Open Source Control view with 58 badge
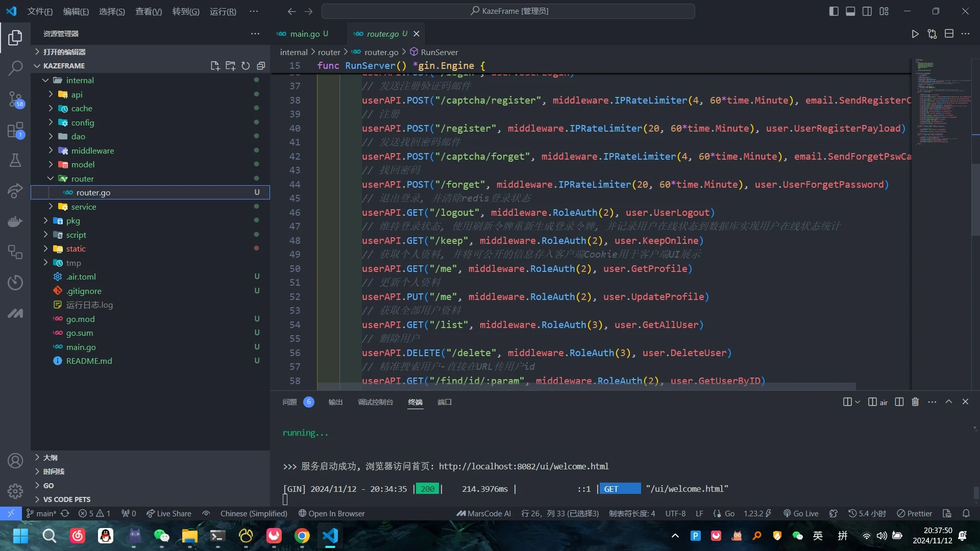Image resolution: width=980 pixels, height=551 pixels. click(x=15, y=99)
